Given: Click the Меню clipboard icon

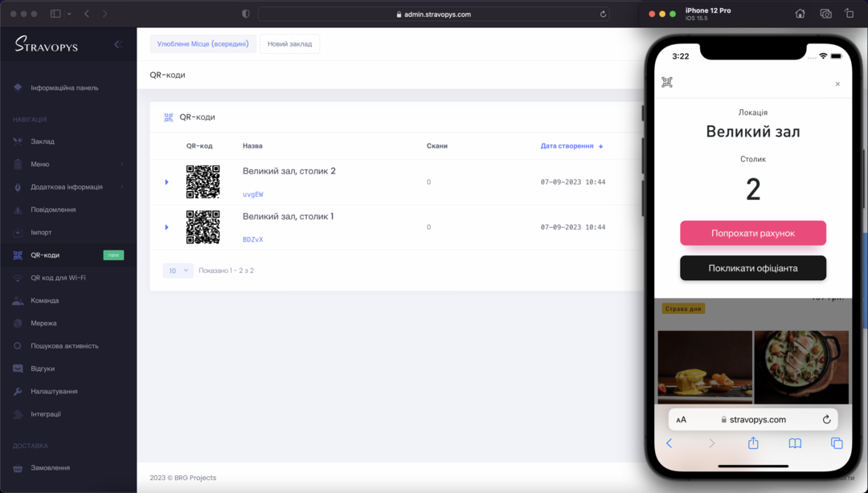Looking at the screenshot, I should (x=18, y=164).
